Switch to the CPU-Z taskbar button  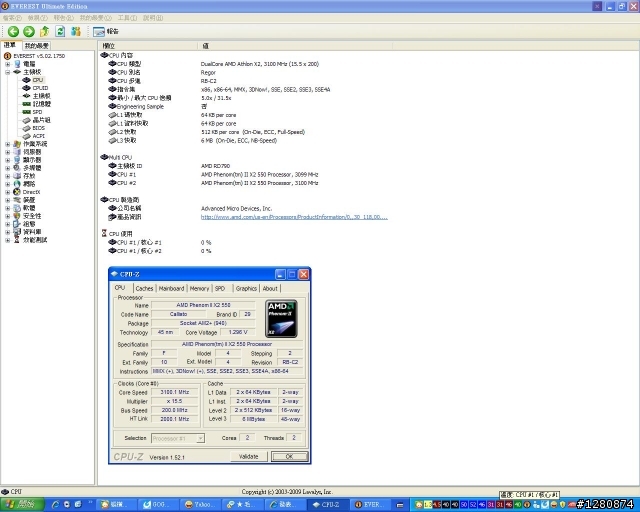tap(327, 505)
